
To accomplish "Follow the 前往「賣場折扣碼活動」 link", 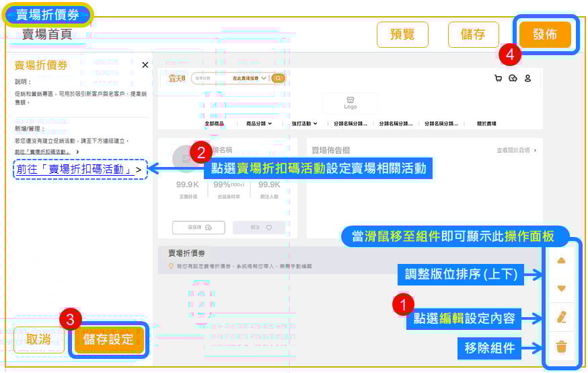I will click(78, 170).
